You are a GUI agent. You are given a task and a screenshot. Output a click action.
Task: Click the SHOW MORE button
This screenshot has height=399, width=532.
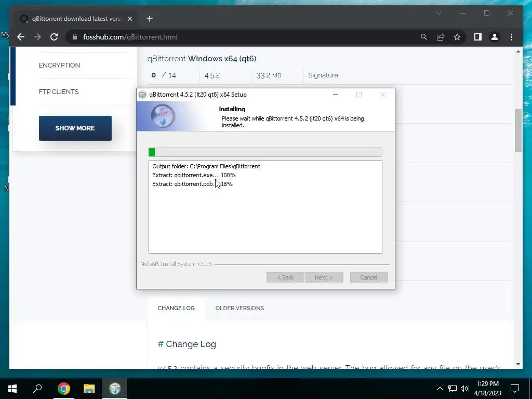coord(75,128)
